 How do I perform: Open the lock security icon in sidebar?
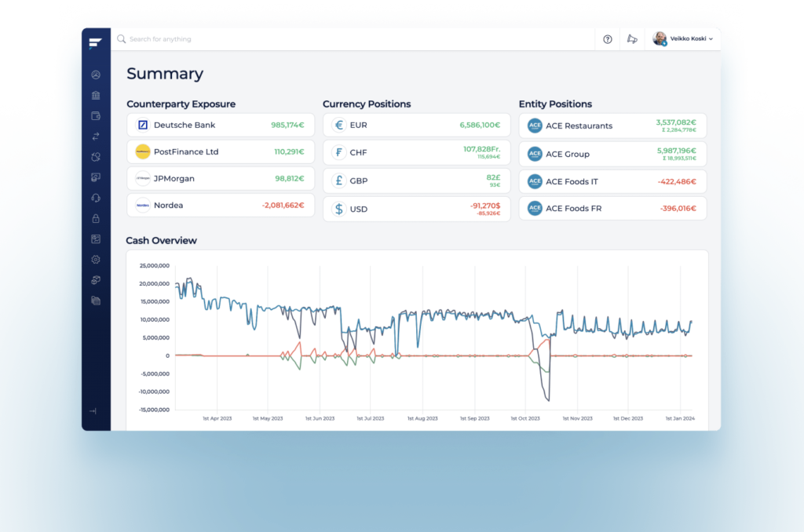coord(95,218)
